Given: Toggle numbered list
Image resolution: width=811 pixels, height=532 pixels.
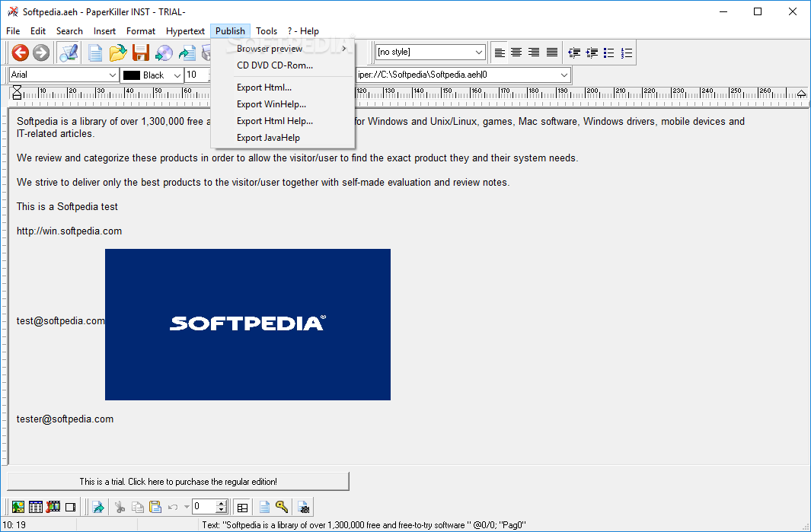Looking at the screenshot, I should click(627, 53).
